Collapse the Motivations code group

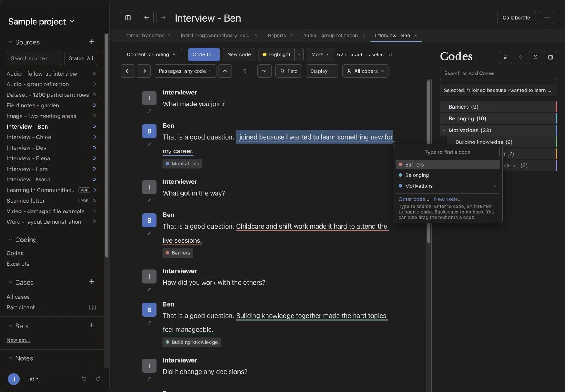pos(444,130)
